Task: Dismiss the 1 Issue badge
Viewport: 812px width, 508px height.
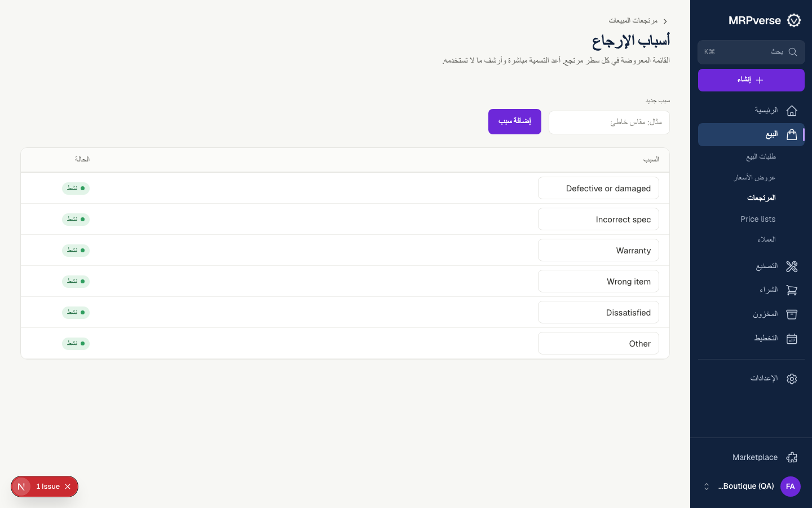Action: [x=68, y=487]
